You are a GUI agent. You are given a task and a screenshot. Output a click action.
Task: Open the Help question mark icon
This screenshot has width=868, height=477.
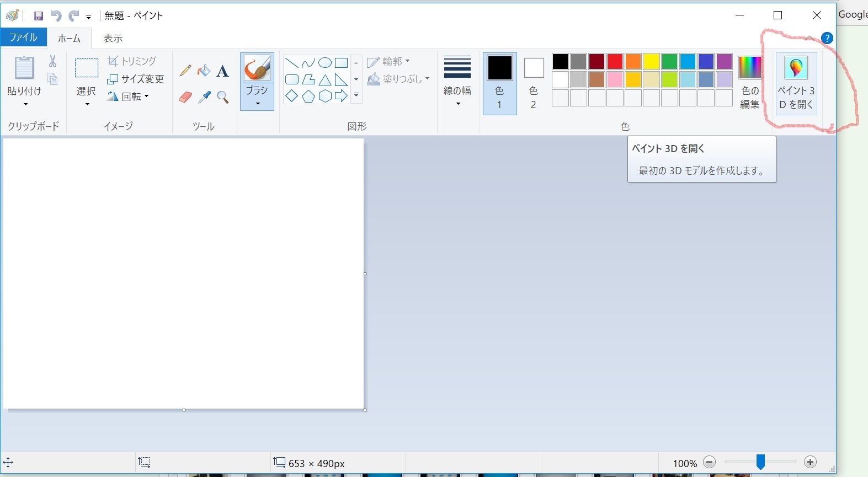click(x=827, y=38)
